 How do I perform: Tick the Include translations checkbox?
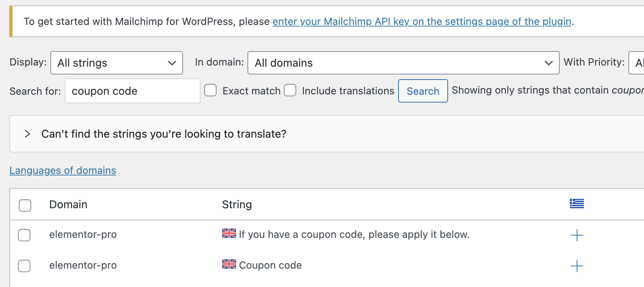[x=290, y=90]
